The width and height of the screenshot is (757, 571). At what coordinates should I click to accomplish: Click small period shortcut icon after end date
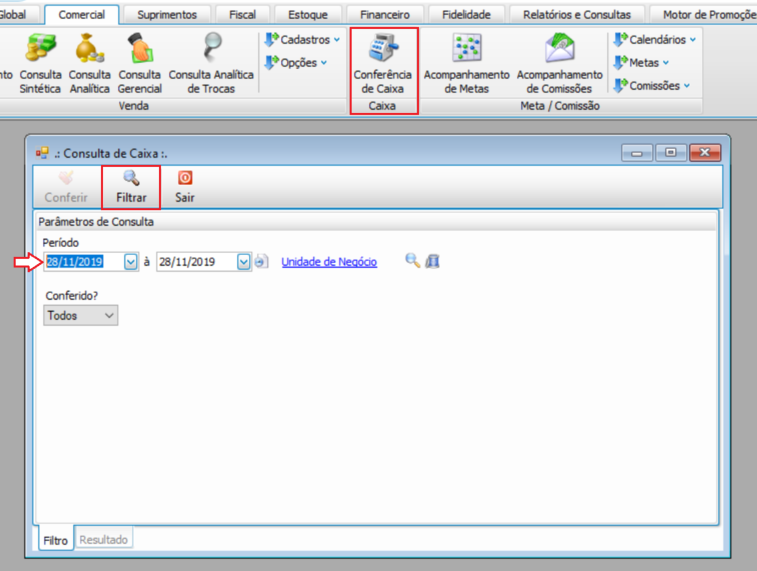(261, 262)
